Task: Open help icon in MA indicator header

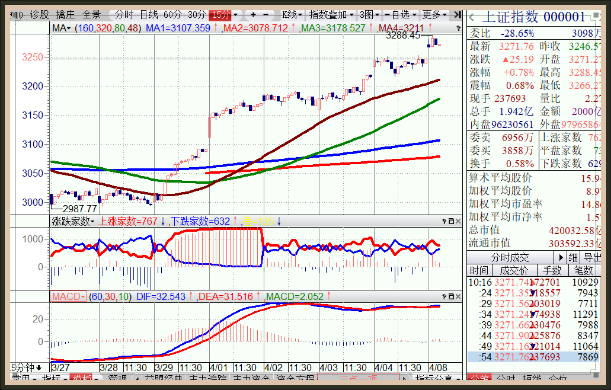Action: [458, 28]
